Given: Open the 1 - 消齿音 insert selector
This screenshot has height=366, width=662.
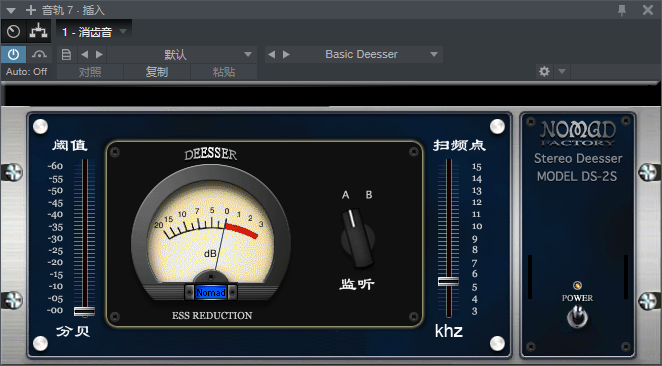Looking at the screenshot, I should [x=94, y=32].
